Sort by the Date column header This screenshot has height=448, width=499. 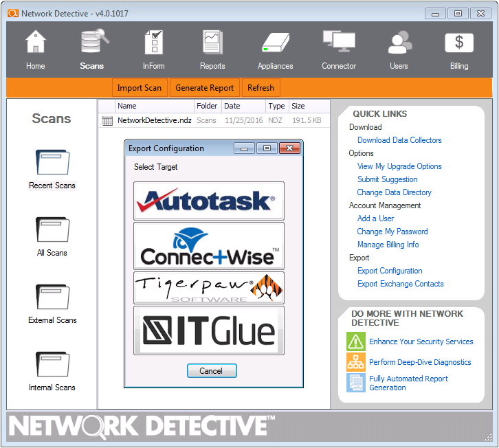click(243, 106)
